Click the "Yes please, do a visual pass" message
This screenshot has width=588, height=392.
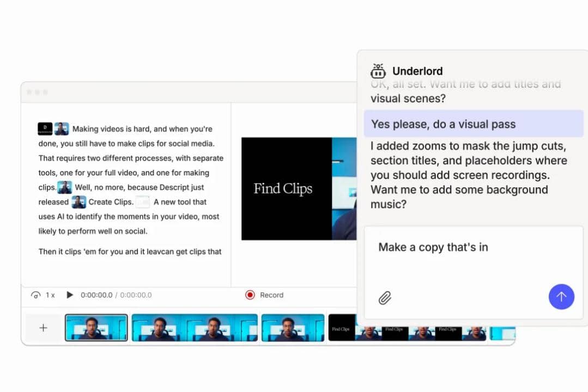473,124
